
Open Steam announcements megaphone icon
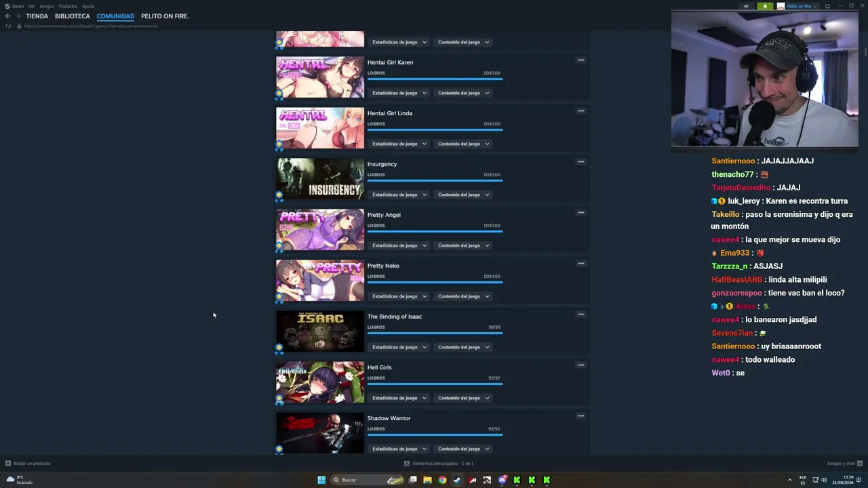[x=746, y=6]
